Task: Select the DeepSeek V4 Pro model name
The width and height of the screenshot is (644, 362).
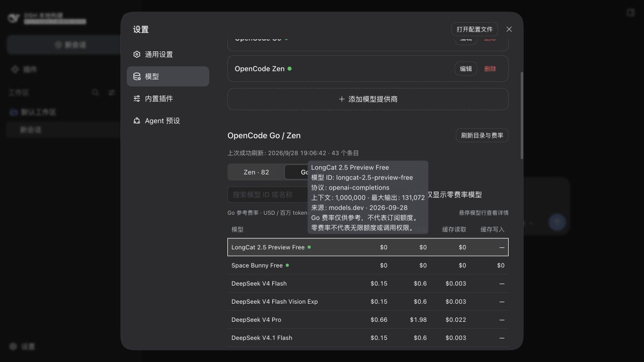Action: coord(256,320)
